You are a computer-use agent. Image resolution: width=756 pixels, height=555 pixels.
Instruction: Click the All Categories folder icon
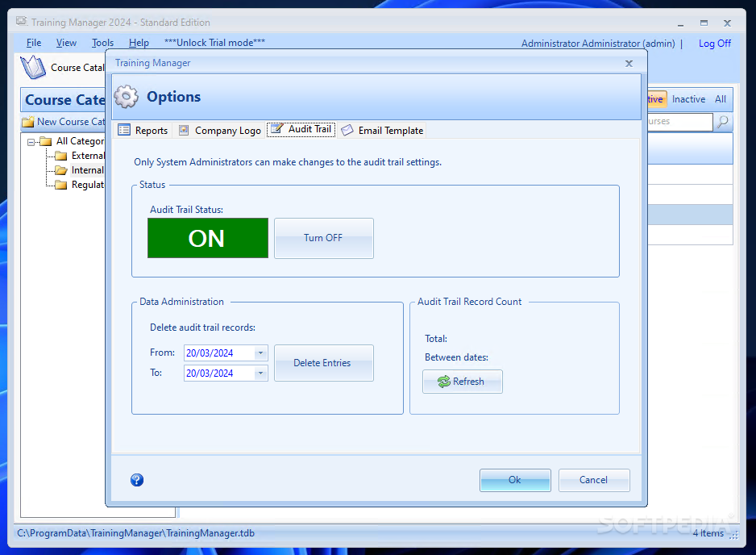click(46, 141)
